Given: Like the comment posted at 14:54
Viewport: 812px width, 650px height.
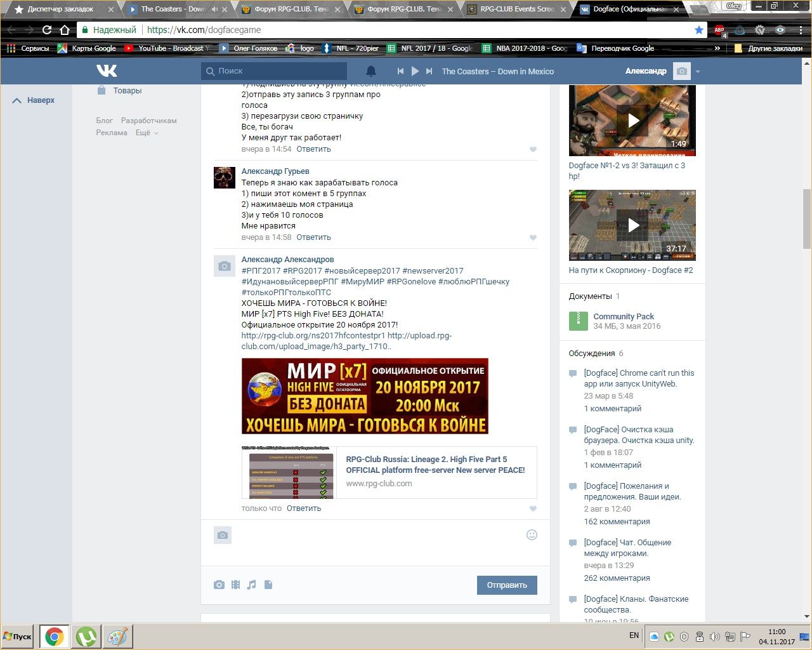Looking at the screenshot, I should coord(533,150).
